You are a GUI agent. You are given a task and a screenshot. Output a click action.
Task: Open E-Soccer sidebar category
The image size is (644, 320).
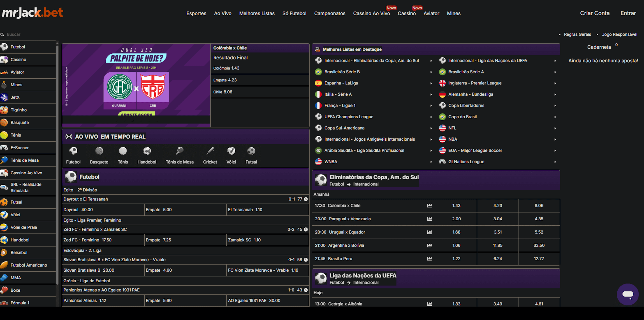coord(28,148)
